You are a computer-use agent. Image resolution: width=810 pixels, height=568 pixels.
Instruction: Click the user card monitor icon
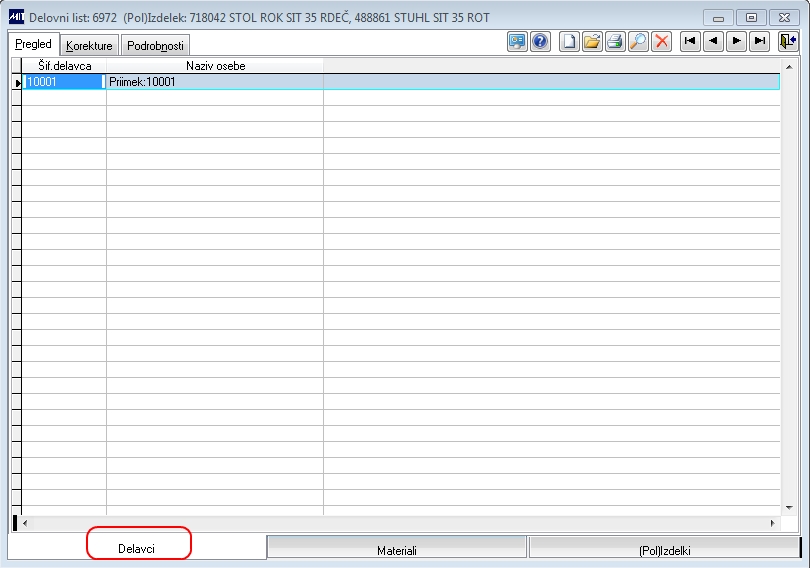517,42
